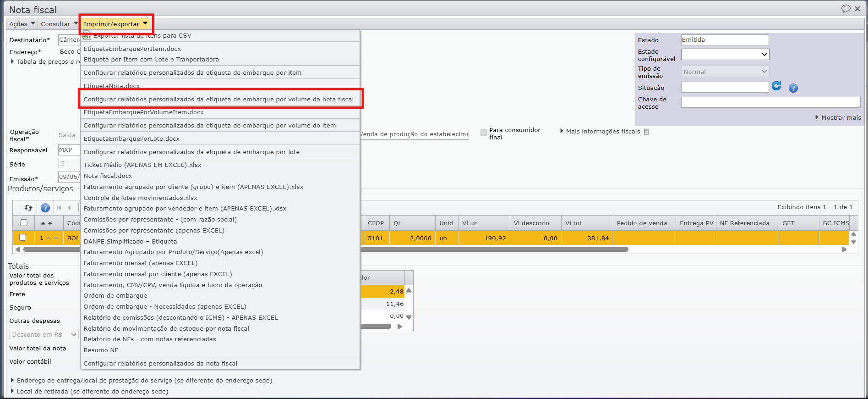Click the Pedido de venda column header

pyautogui.click(x=644, y=223)
